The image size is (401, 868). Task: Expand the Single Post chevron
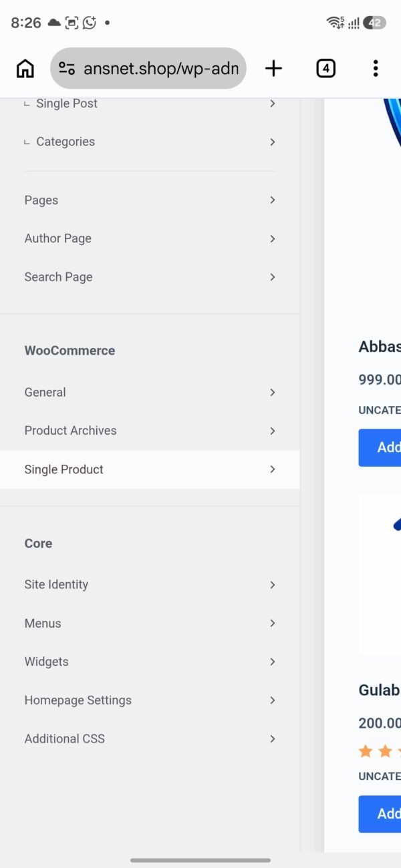coord(273,103)
